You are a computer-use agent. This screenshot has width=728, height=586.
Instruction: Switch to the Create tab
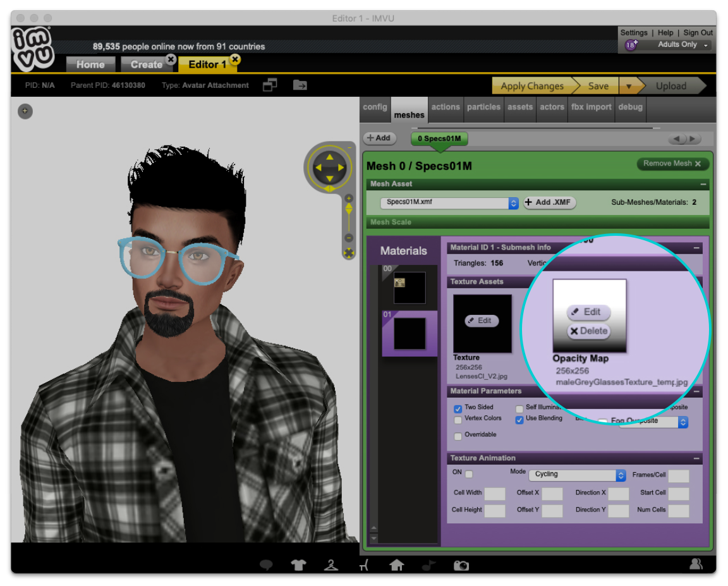click(146, 64)
